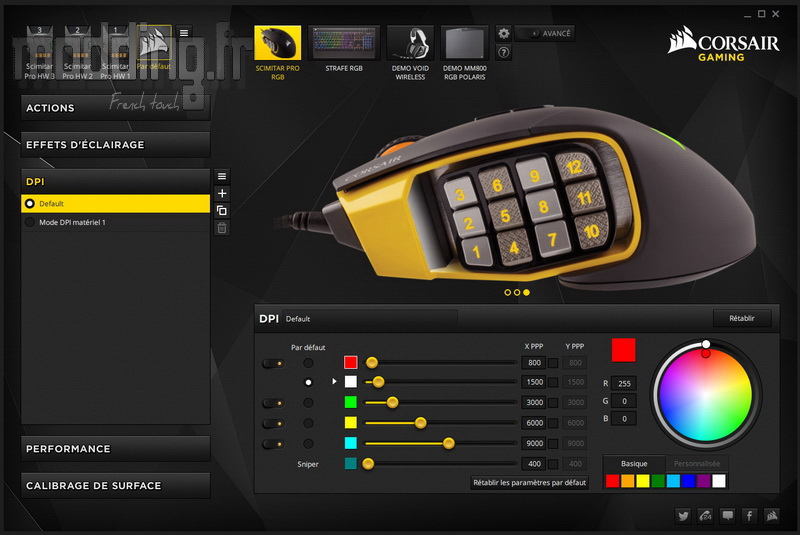Click the 9000 DPI slider handle
This screenshot has height=535, width=800.
point(448,443)
